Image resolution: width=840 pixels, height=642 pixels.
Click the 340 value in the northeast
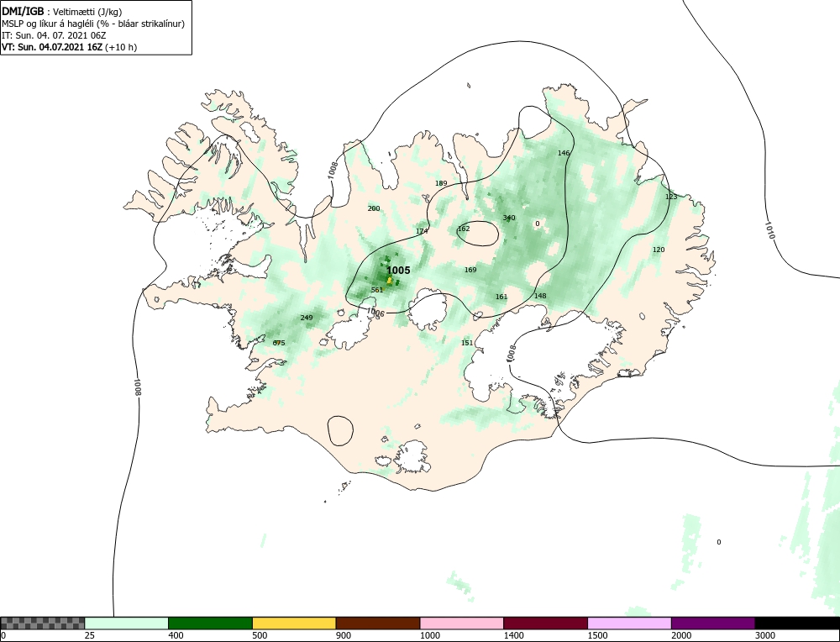509,218
